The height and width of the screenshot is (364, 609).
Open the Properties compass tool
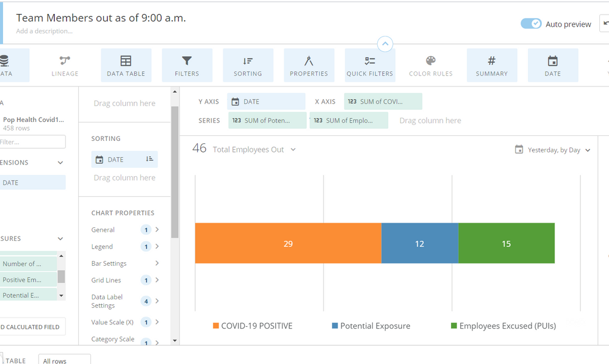(x=309, y=65)
